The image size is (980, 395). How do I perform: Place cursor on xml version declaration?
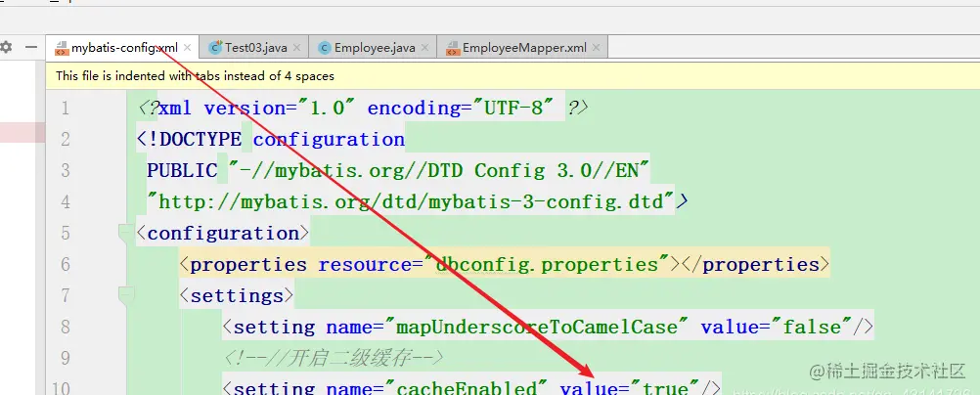point(363,109)
